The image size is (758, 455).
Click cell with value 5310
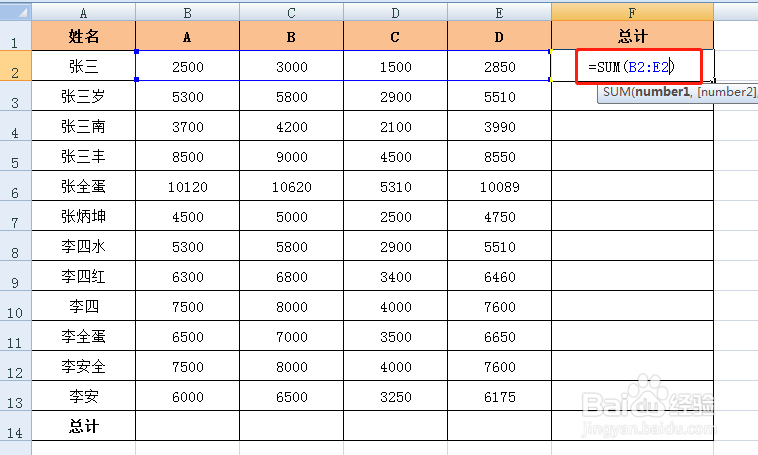(x=395, y=186)
